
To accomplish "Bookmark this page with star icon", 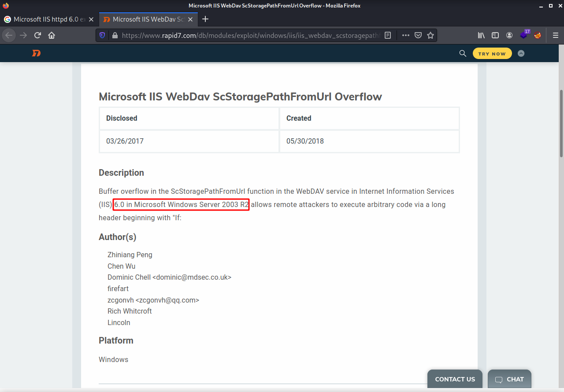I will (x=430, y=35).
